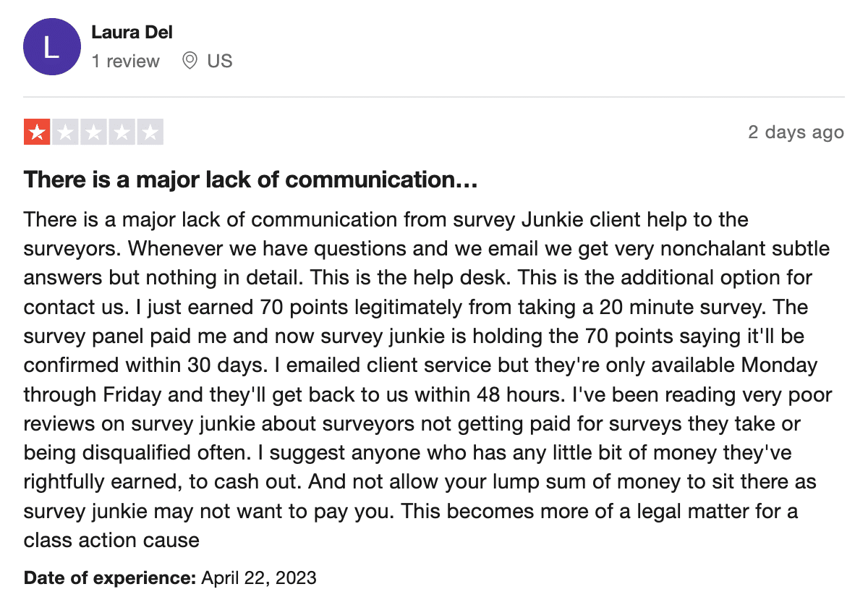This screenshot has height=605, width=868.
Task: Select the "US" country label
Action: pos(220,61)
